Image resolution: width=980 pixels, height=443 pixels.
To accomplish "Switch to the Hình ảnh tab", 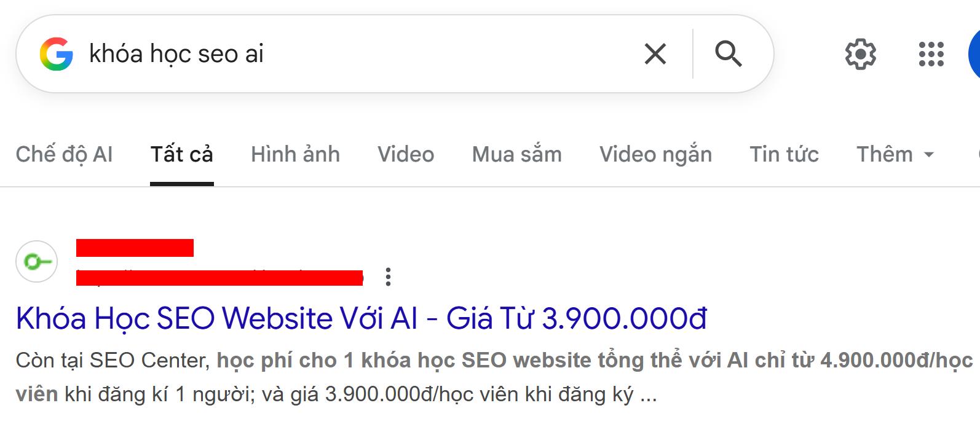I will click(295, 154).
